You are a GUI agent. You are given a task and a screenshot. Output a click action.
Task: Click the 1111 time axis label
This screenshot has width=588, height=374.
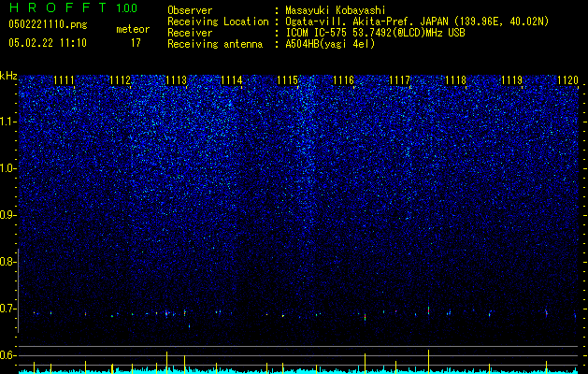[x=65, y=80]
